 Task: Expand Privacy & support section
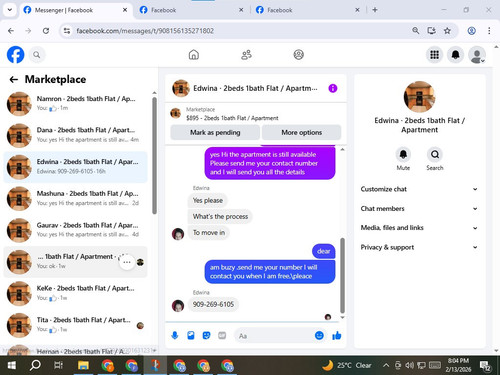(419, 247)
